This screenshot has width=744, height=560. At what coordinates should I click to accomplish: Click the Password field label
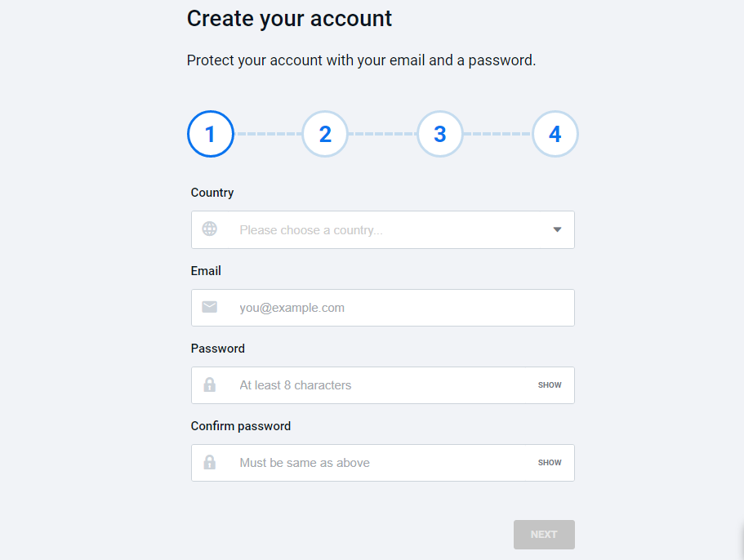(218, 348)
